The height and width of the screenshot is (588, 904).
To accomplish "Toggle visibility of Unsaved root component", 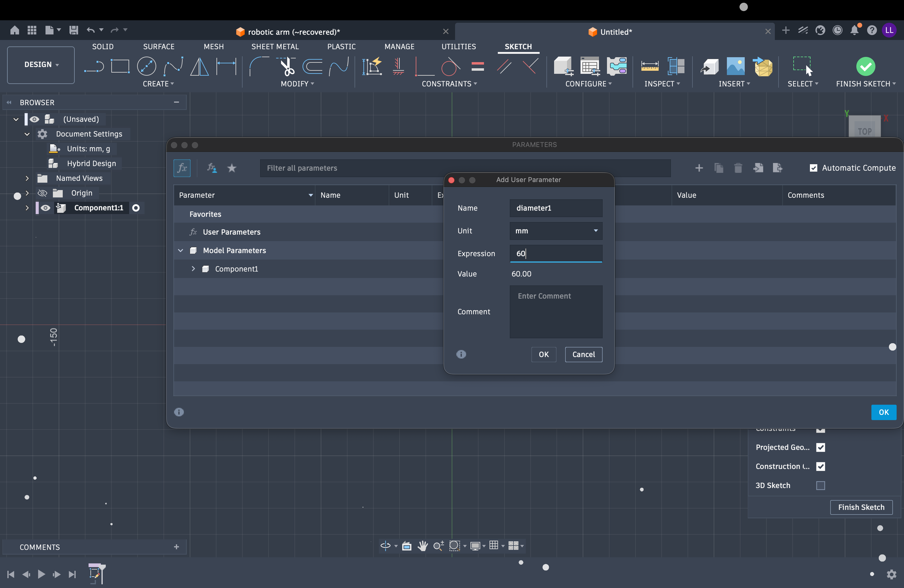I will click(x=34, y=119).
